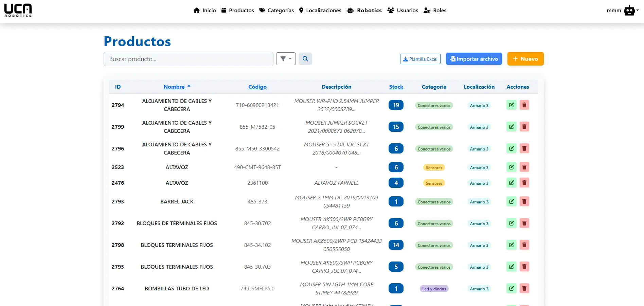Image resolution: width=644 pixels, height=306 pixels.
Task: Download the Plantilla Excel template
Action: pyautogui.click(x=420, y=59)
